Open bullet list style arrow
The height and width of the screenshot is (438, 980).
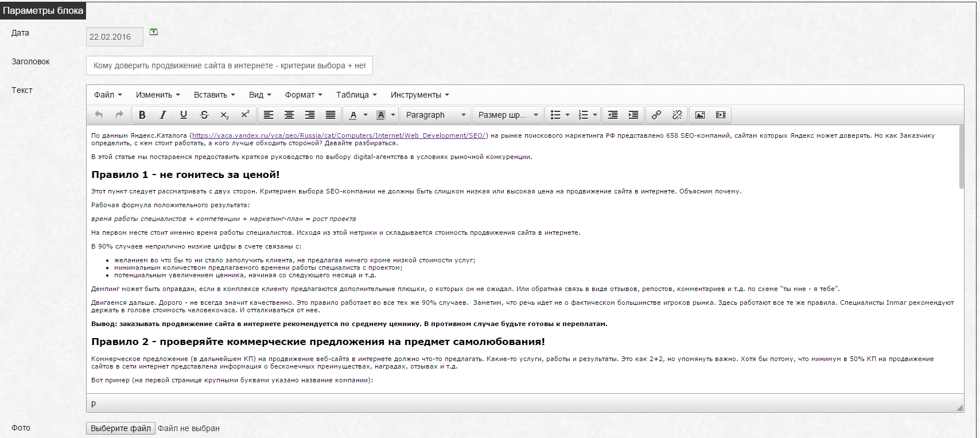point(567,115)
